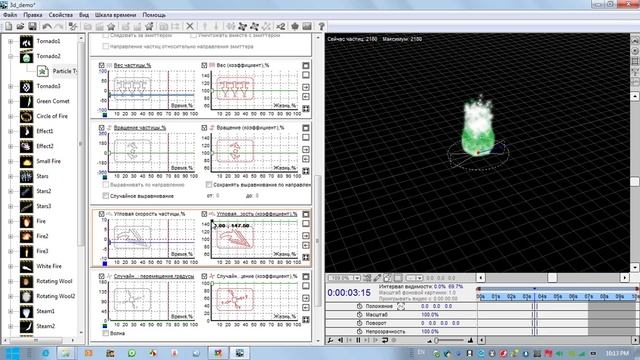Click underlined Угловая...ость (коэффициент),% title
Screen dimensions: 640x360
[x=257, y=214]
